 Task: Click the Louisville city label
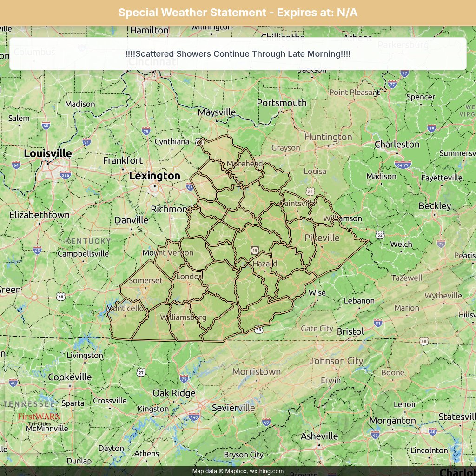point(48,153)
